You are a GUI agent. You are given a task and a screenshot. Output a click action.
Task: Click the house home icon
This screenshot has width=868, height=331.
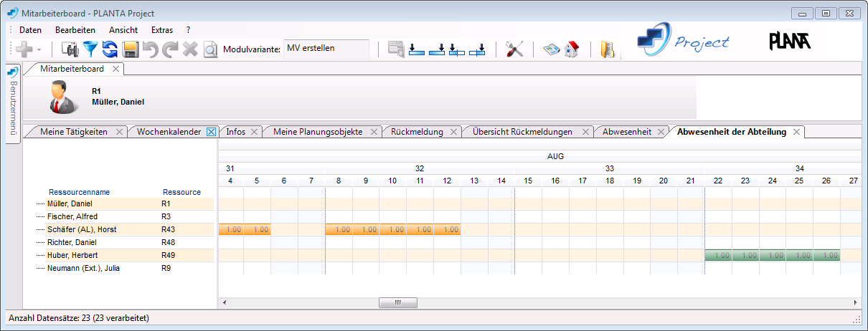(571, 49)
